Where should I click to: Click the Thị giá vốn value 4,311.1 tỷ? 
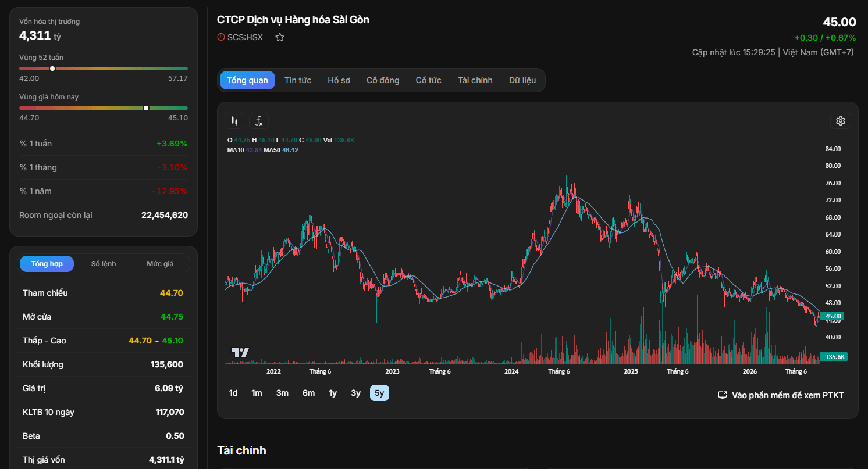click(166, 460)
